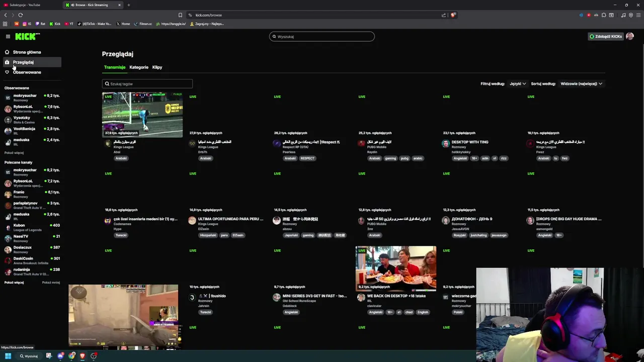Open the browser extensions puzzle icon

[604, 15]
